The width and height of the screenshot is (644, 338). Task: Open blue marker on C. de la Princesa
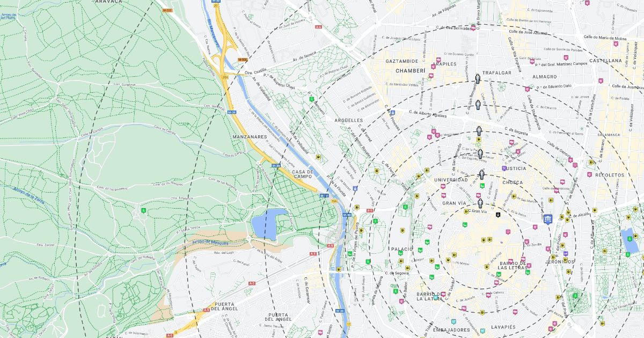pyautogui.click(x=393, y=113)
